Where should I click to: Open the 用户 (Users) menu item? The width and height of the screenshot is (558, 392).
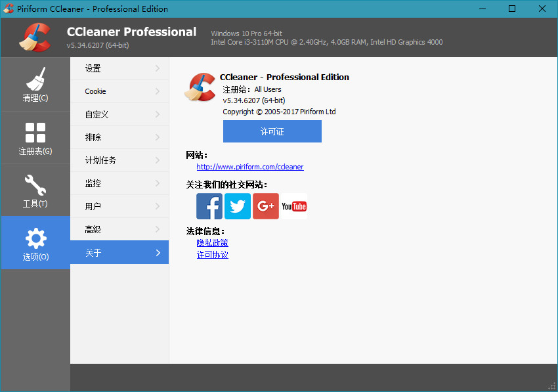point(119,206)
